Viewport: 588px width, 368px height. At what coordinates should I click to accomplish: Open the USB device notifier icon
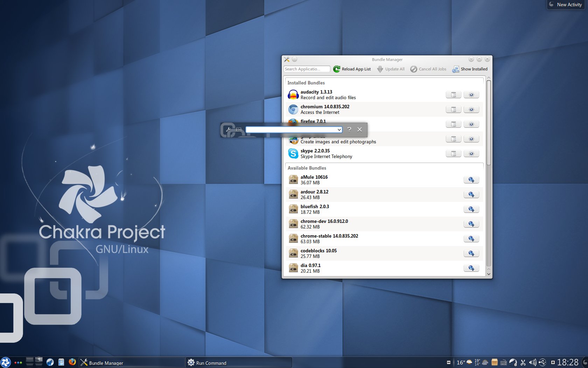pyautogui.click(x=542, y=362)
